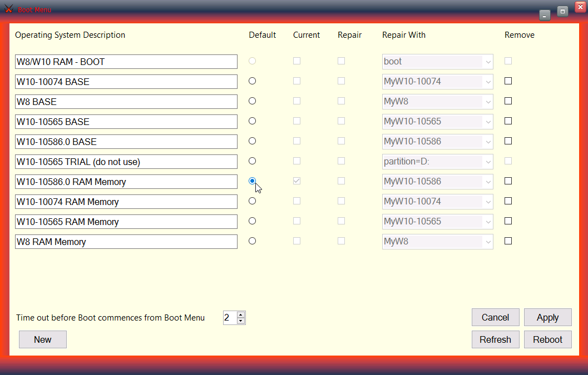Toggle Current checkbox for W10-10586.0 RAM Memory
The image size is (588, 375).
tap(297, 181)
